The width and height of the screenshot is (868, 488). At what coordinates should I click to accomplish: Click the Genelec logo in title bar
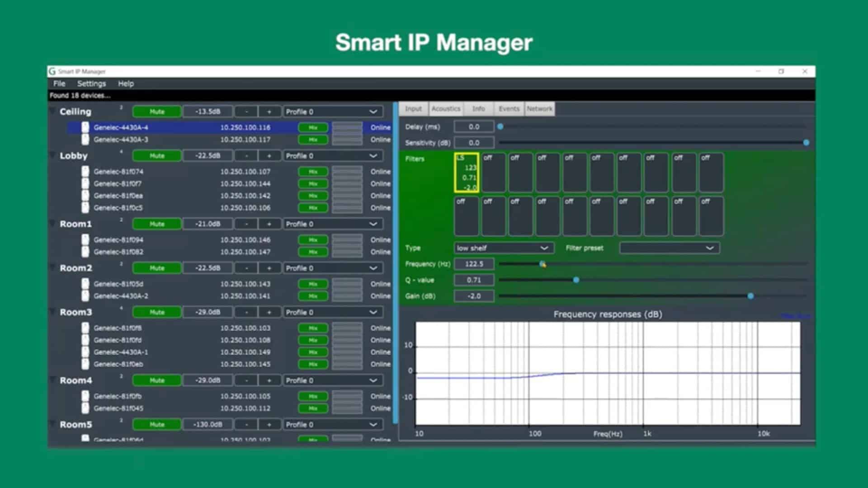(x=52, y=71)
